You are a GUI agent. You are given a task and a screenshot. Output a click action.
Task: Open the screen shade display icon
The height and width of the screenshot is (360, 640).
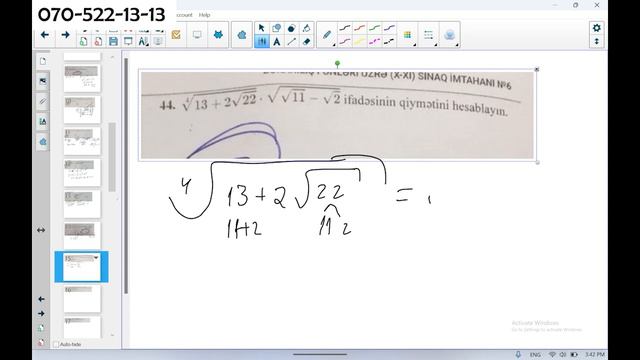(x=128, y=41)
